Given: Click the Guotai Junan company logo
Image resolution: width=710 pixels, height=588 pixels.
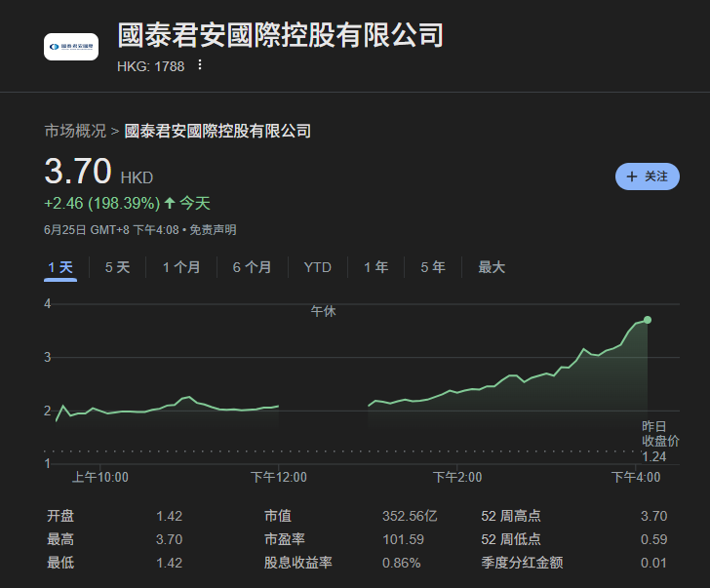Looking at the screenshot, I should [x=71, y=47].
